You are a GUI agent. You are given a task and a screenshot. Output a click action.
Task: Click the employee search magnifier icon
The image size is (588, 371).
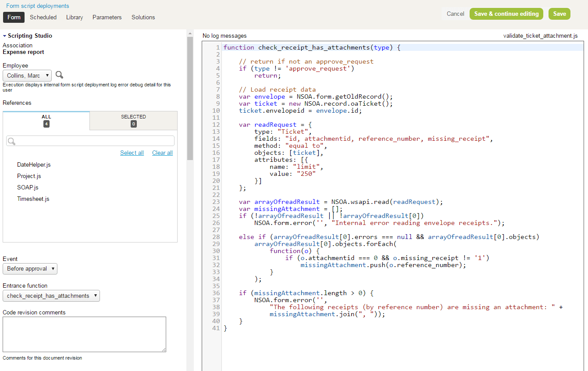59,75
